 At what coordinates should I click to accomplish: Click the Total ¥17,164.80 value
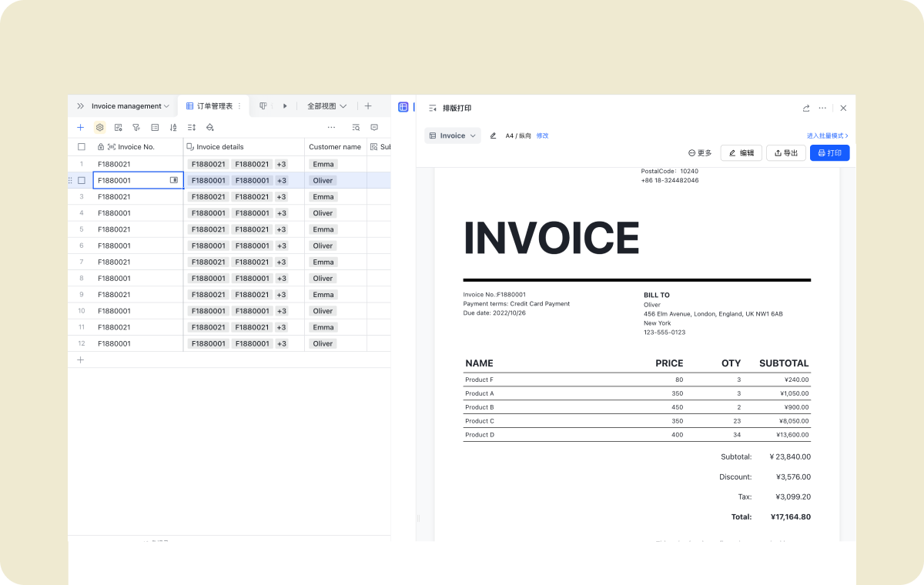coord(790,517)
